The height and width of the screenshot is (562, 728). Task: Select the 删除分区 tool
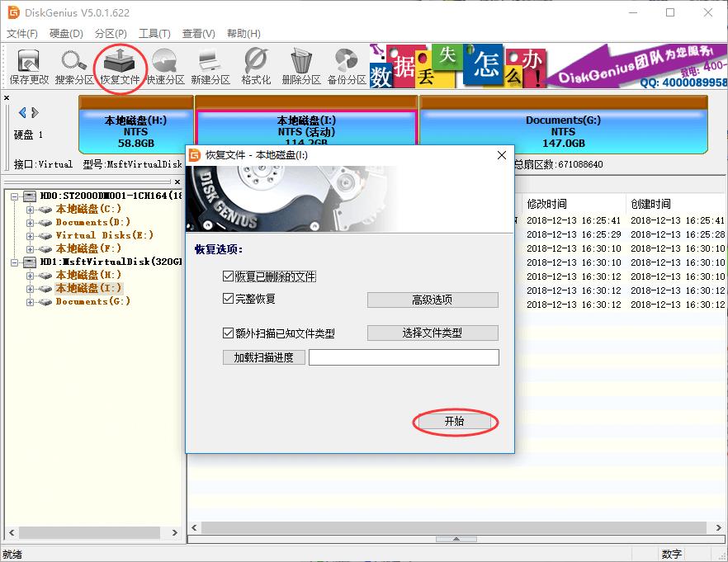click(x=300, y=66)
